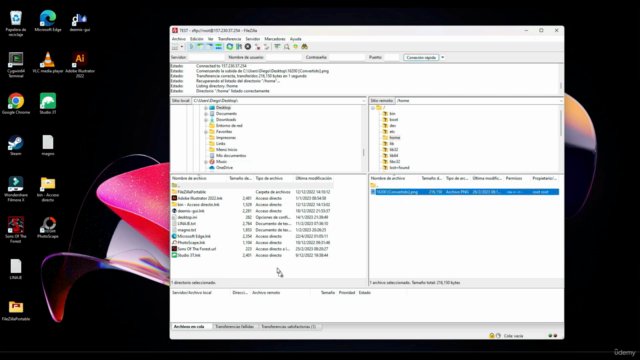Sort local files by Nombre de archivo header
The width and height of the screenshot is (640, 360).
coord(199,178)
